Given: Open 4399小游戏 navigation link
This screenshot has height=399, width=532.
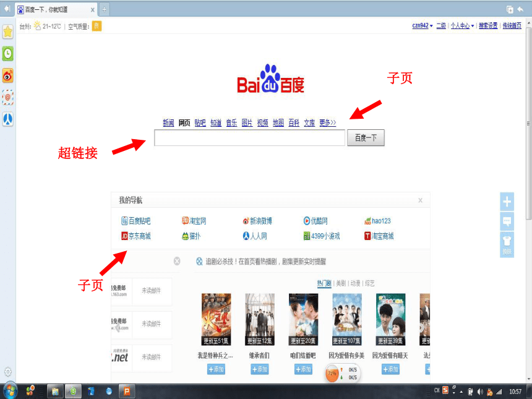Looking at the screenshot, I should click(x=322, y=236).
